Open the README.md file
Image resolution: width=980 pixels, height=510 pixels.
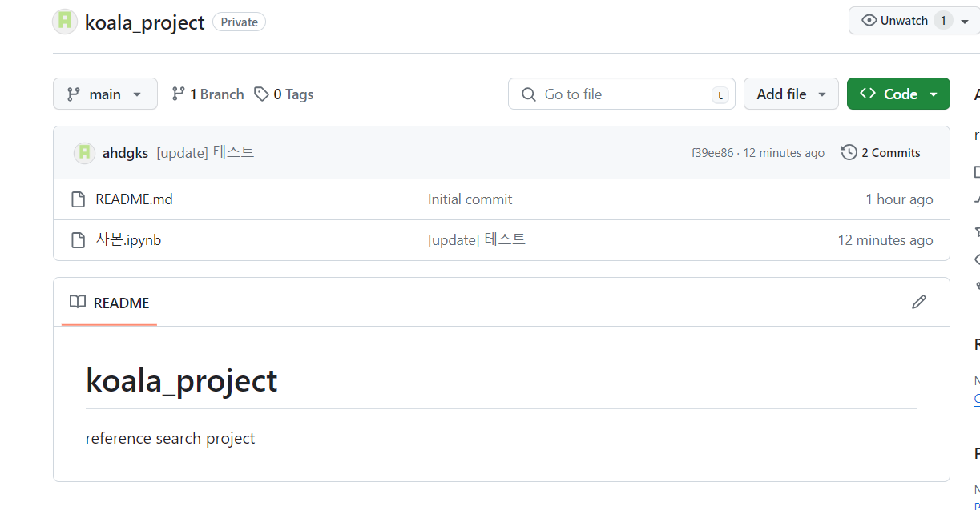134,199
